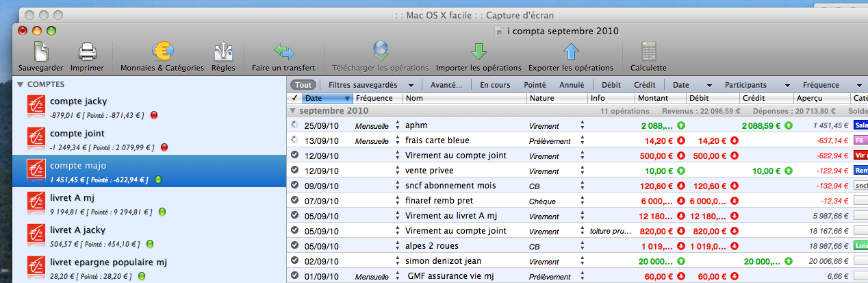Screen dimensions: 868x283
Task: Click the Imprimer printer icon
Action: (x=87, y=52)
